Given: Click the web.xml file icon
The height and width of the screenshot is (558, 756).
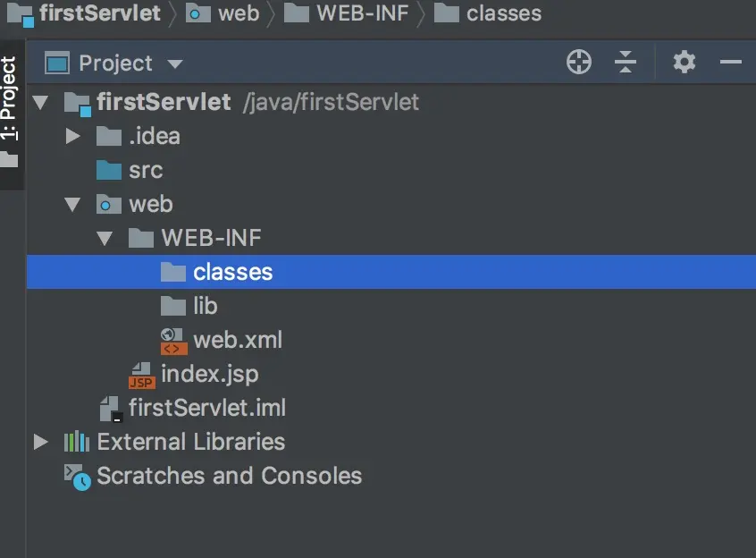Looking at the screenshot, I should [x=172, y=340].
